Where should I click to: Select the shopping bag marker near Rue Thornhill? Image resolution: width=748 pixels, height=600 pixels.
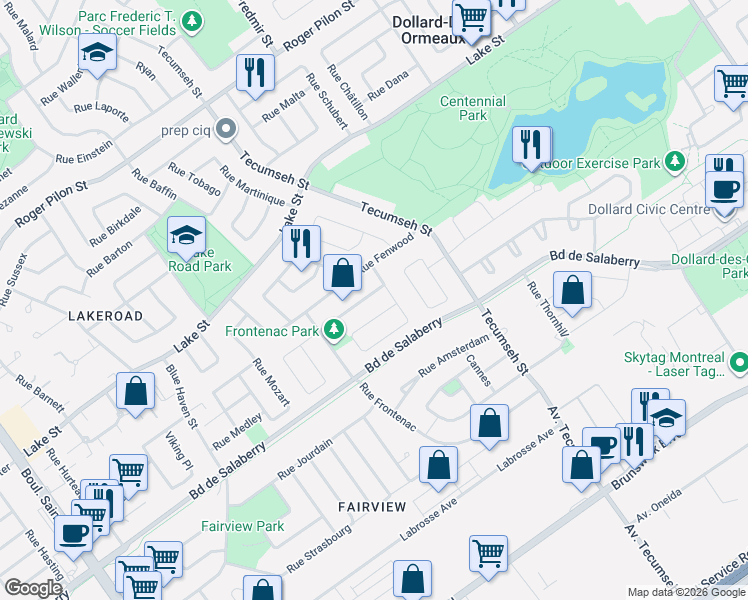(x=572, y=294)
